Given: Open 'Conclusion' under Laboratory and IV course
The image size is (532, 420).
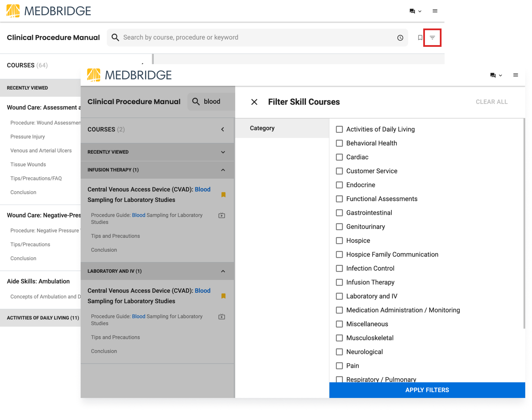Looking at the screenshot, I should coord(104,351).
